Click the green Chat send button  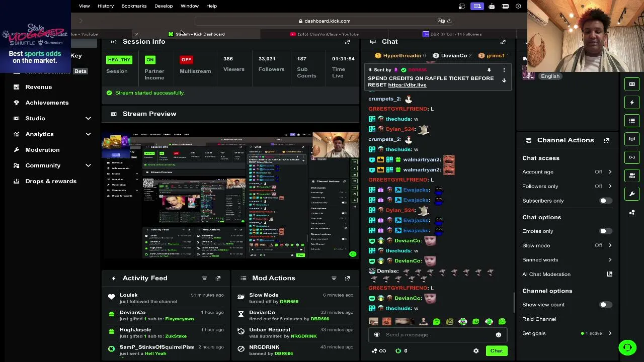point(497,351)
